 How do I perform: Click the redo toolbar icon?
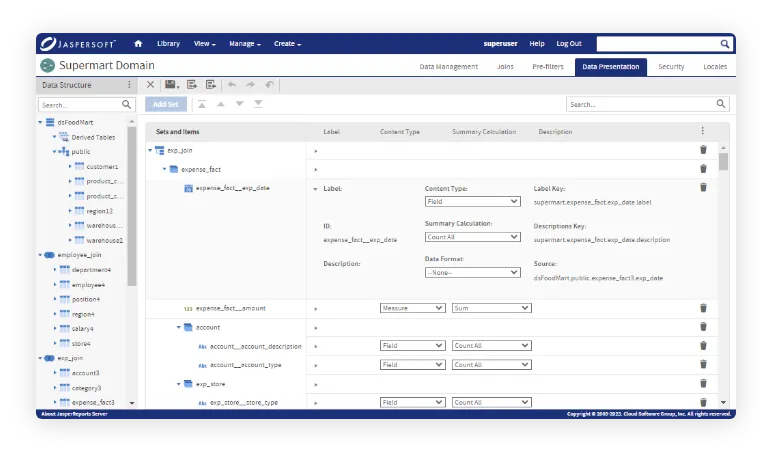pos(250,85)
